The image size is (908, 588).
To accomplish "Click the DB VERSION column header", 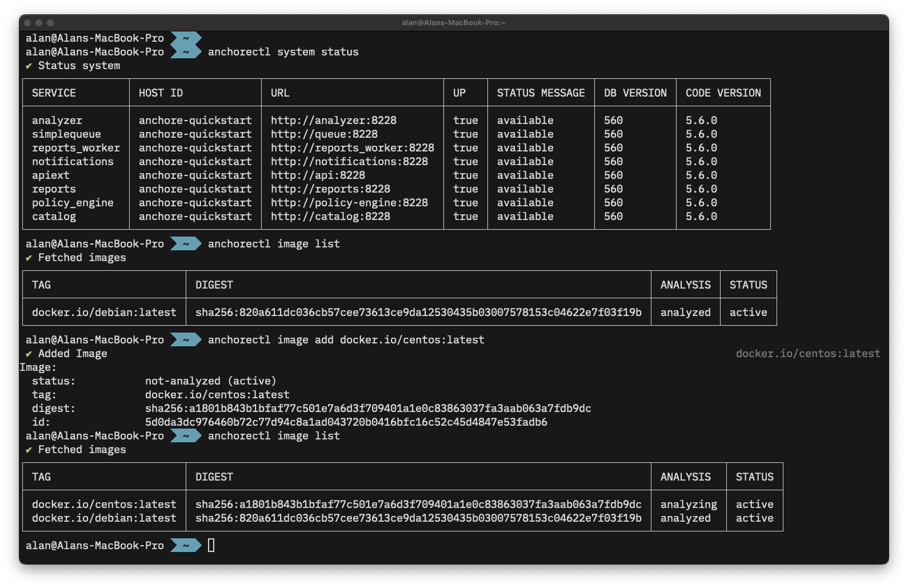I will click(635, 93).
